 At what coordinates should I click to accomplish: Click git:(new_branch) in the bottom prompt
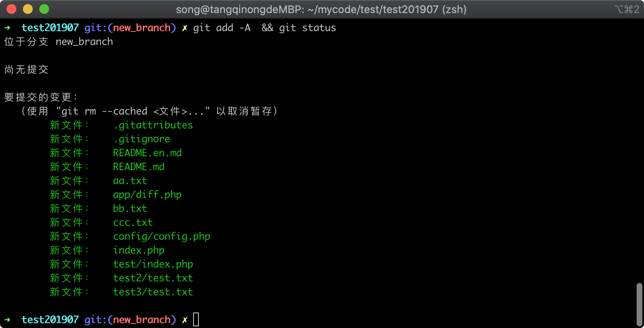click(x=130, y=320)
